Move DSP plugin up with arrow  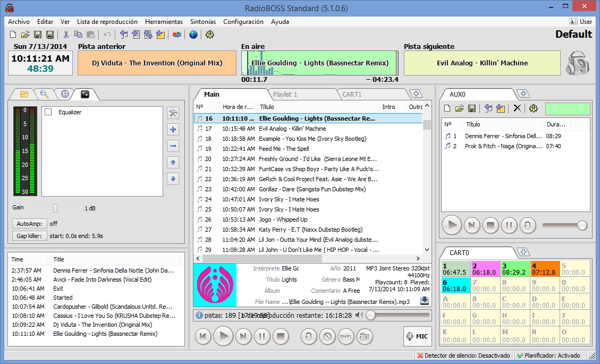click(x=173, y=162)
